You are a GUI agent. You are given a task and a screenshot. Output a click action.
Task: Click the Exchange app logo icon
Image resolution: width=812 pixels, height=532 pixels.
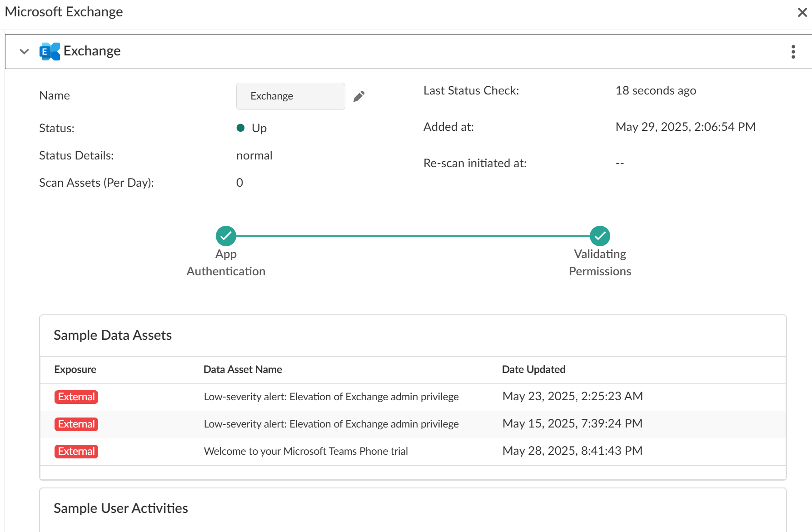click(50, 51)
